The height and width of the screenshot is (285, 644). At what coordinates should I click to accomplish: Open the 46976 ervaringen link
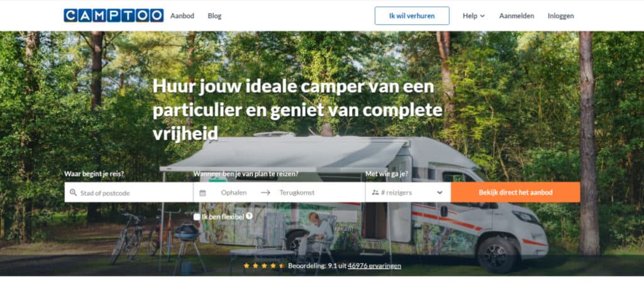[x=375, y=266]
